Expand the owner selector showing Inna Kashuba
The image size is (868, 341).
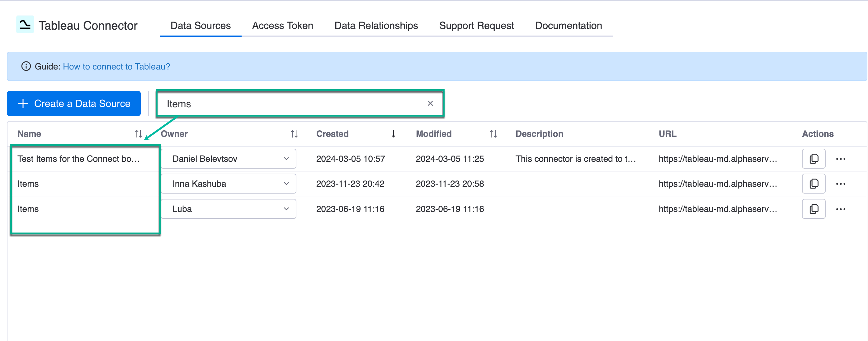click(286, 184)
